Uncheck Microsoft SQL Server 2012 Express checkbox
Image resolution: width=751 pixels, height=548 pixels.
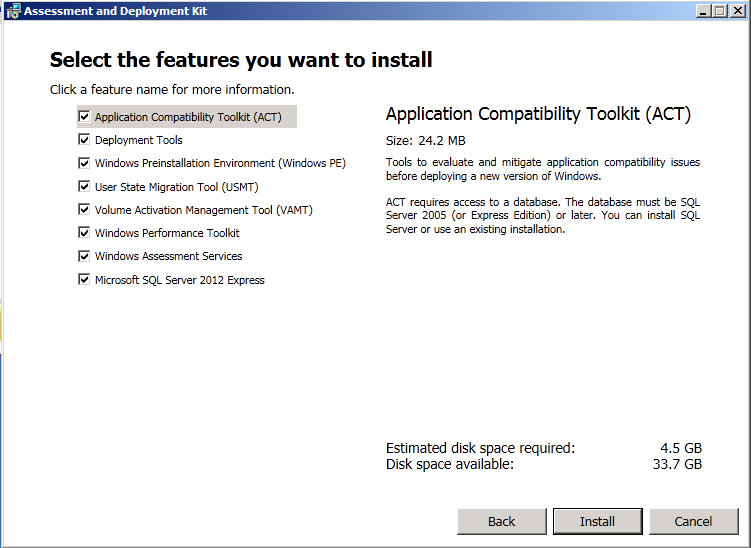tap(84, 279)
